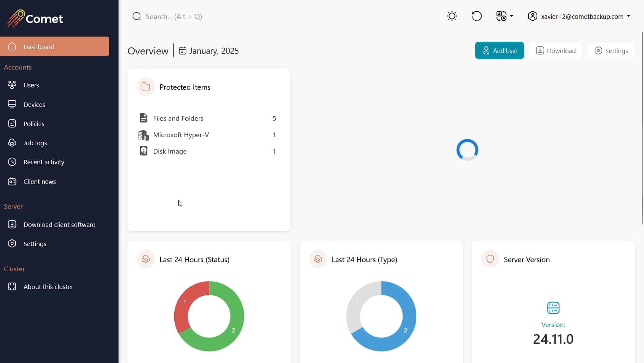Screen dimensions: 644x363
Task: Click the About this cluster icon
Action: click(x=12, y=287)
